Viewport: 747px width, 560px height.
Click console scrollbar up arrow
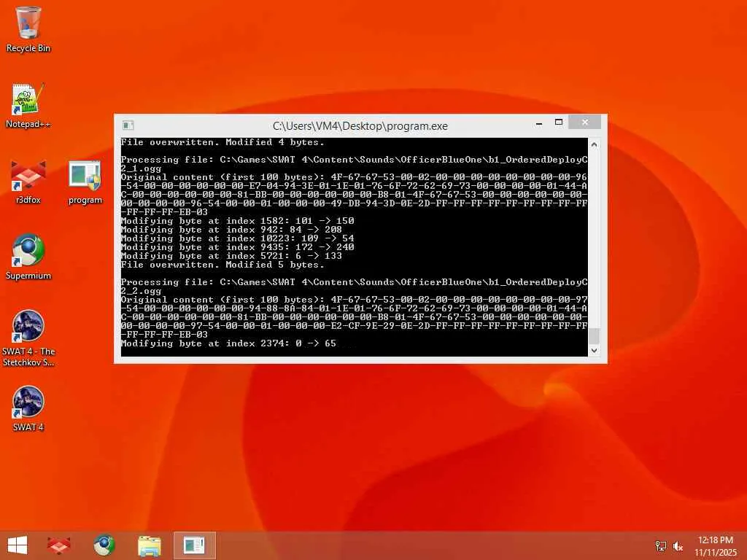(594, 144)
